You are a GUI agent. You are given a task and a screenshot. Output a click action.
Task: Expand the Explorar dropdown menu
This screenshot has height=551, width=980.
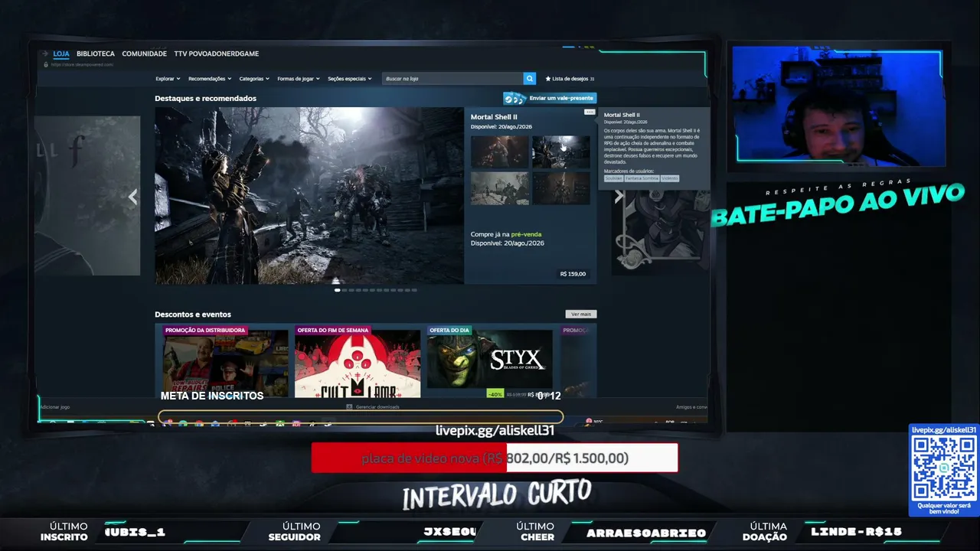pyautogui.click(x=168, y=79)
